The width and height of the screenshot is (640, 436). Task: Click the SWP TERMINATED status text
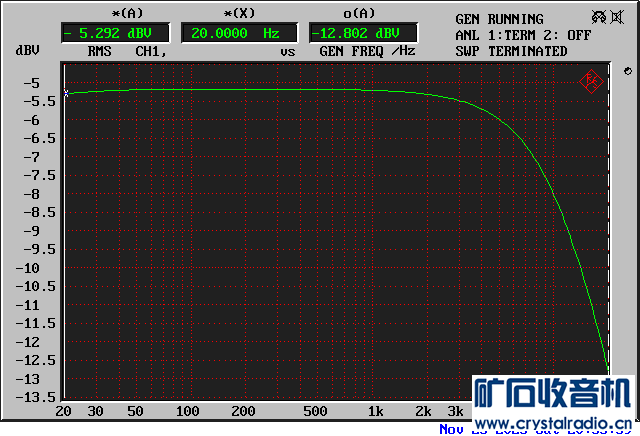pyautogui.click(x=511, y=51)
